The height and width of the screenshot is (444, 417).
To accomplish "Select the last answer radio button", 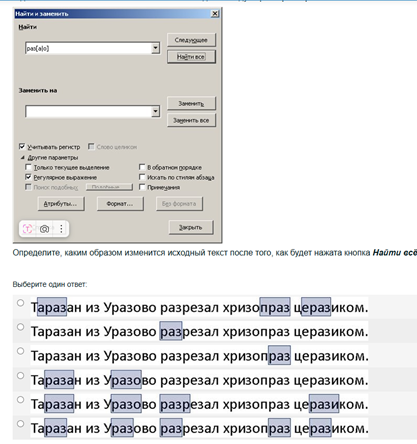I will 21,424.
